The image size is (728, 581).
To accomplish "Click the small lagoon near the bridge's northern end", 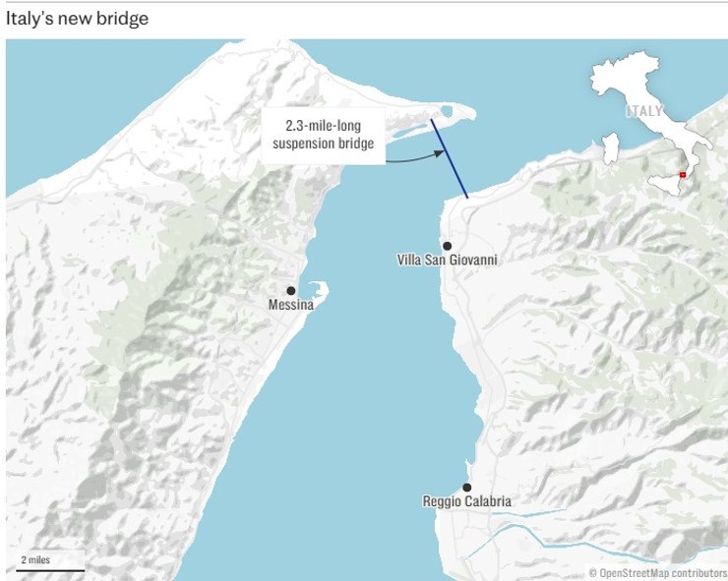I will [447, 111].
